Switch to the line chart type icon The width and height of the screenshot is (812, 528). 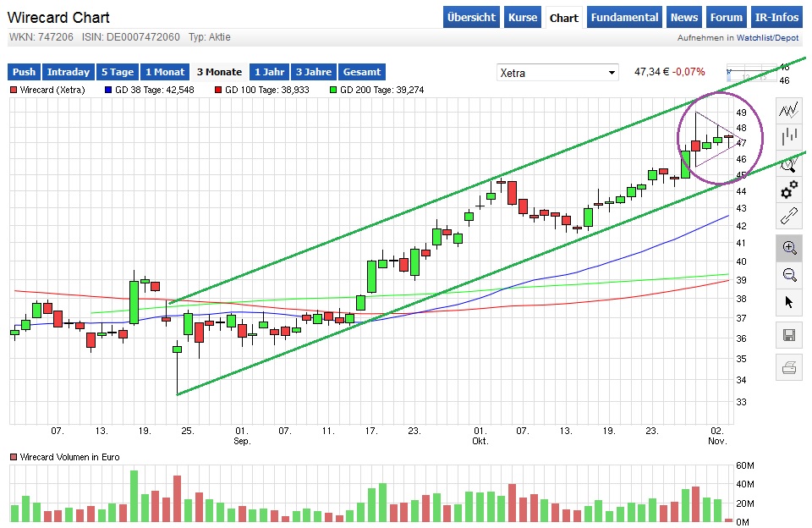788,108
